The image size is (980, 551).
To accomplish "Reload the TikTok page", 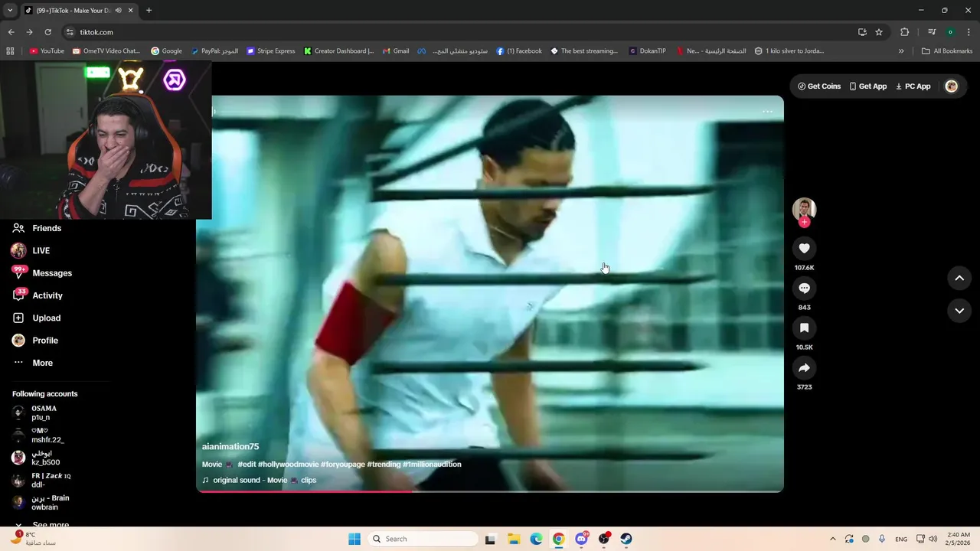I will (47, 32).
